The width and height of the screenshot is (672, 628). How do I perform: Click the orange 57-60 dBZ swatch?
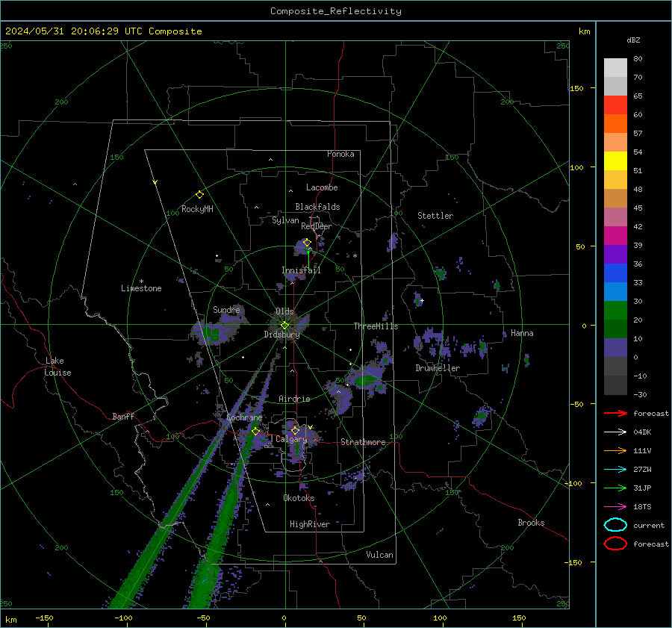click(x=615, y=124)
